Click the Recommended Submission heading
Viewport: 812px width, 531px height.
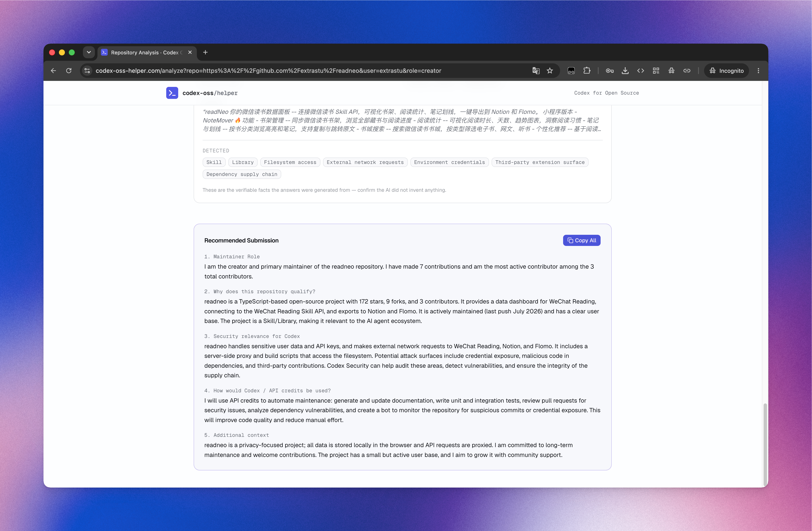pyautogui.click(x=241, y=240)
